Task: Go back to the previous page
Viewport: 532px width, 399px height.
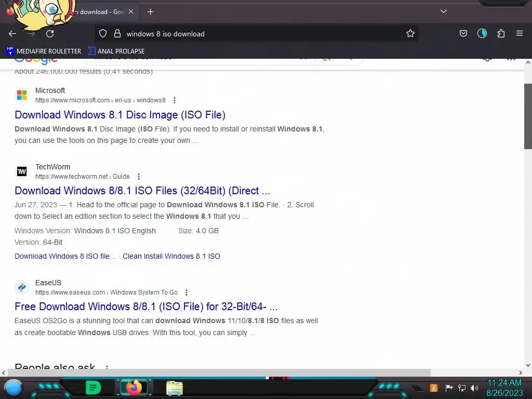Action: coord(12,34)
